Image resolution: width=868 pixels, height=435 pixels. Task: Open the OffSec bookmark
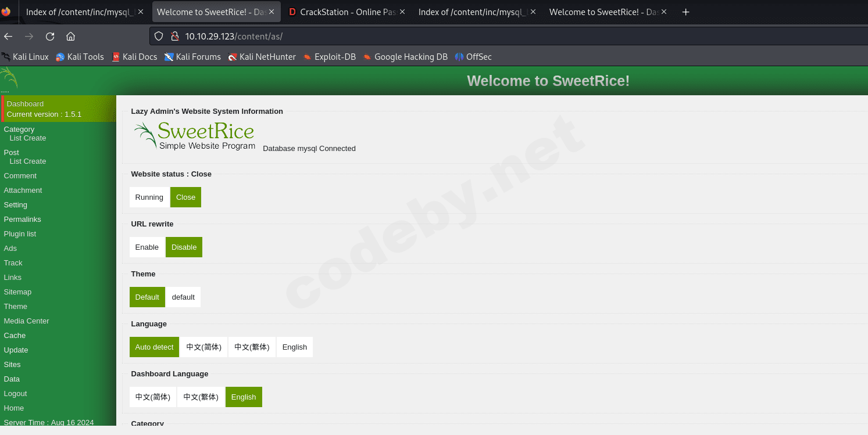pos(473,57)
